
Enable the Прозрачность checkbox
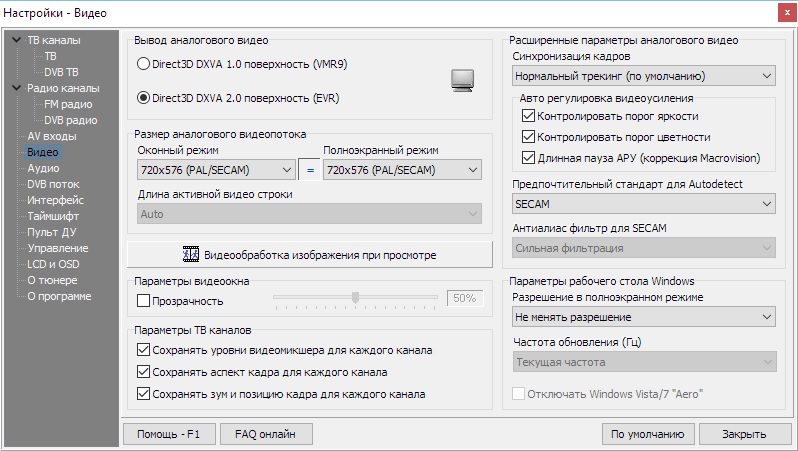click(x=143, y=301)
